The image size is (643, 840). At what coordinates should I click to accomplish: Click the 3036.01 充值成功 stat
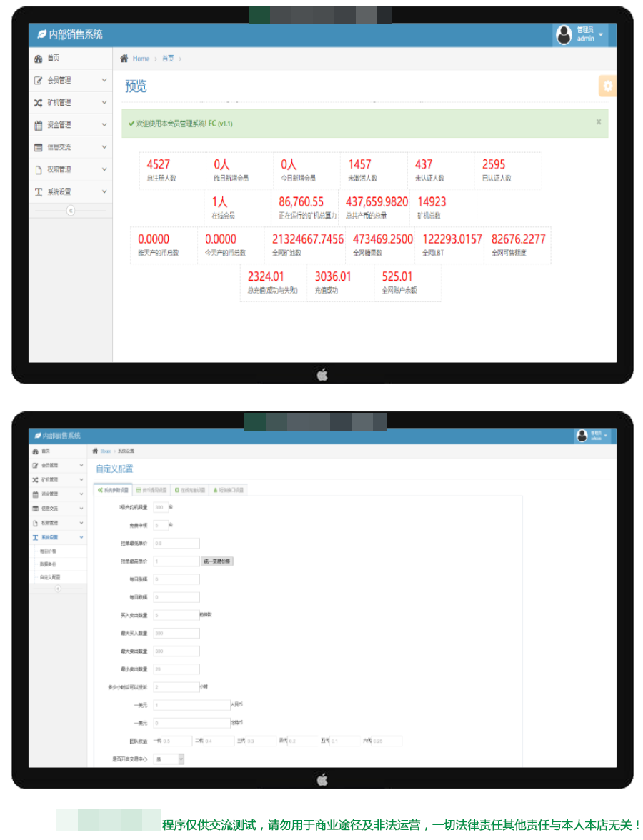click(340, 283)
